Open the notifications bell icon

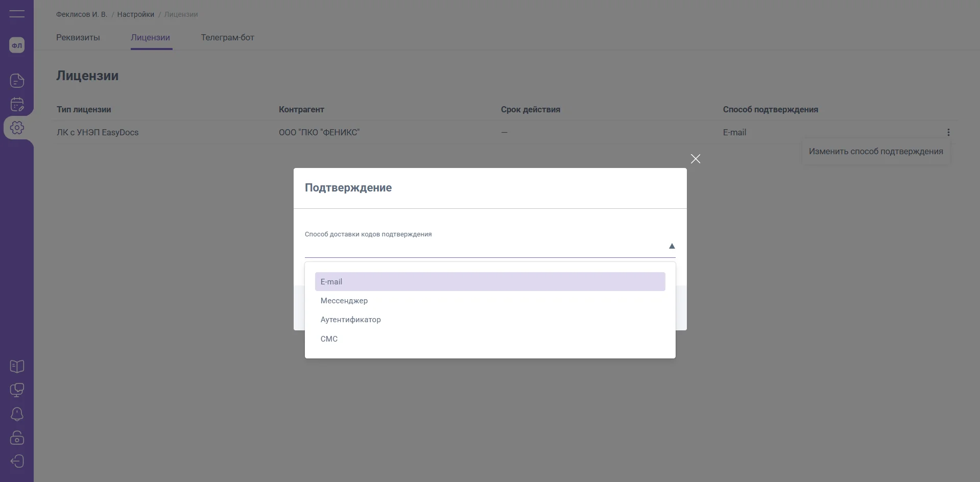(x=17, y=414)
